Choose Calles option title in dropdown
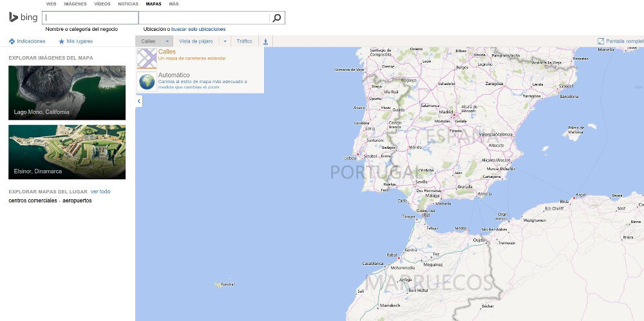 pos(167,52)
